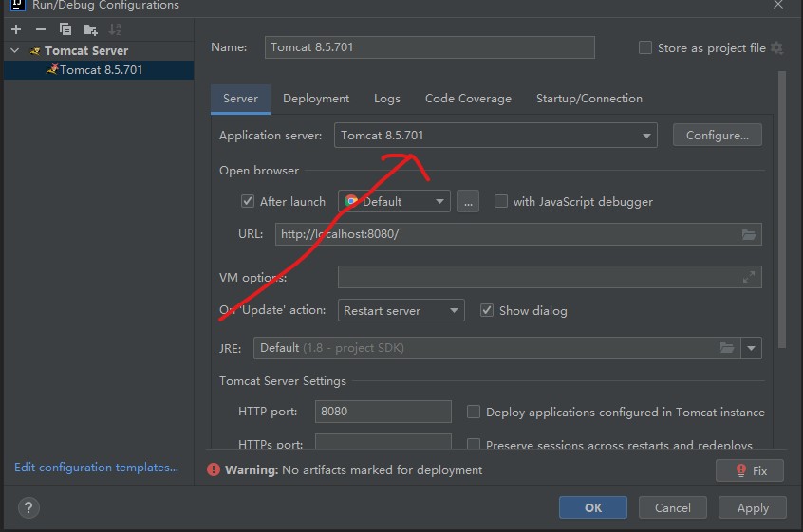Remove the selected configuration
Image resolution: width=803 pixels, height=532 pixels.
[x=41, y=29]
